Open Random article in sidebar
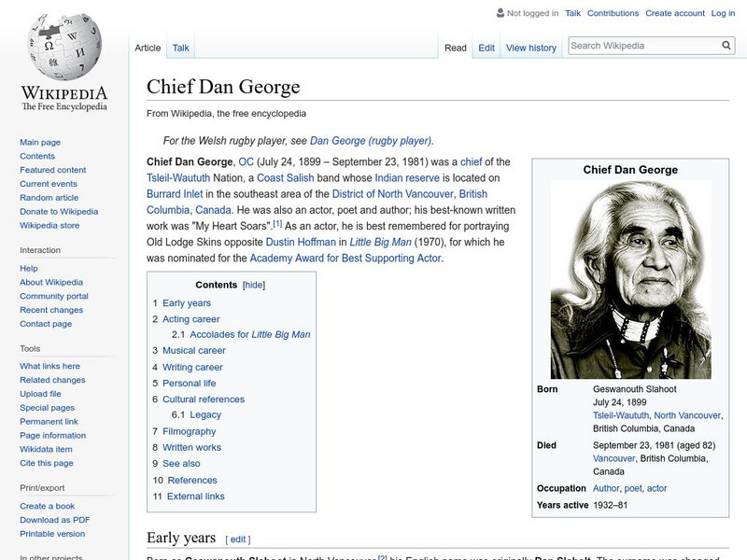Image resolution: width=747 pixels, height=560 pixels. pyautogui.click(x=49, y=198)
